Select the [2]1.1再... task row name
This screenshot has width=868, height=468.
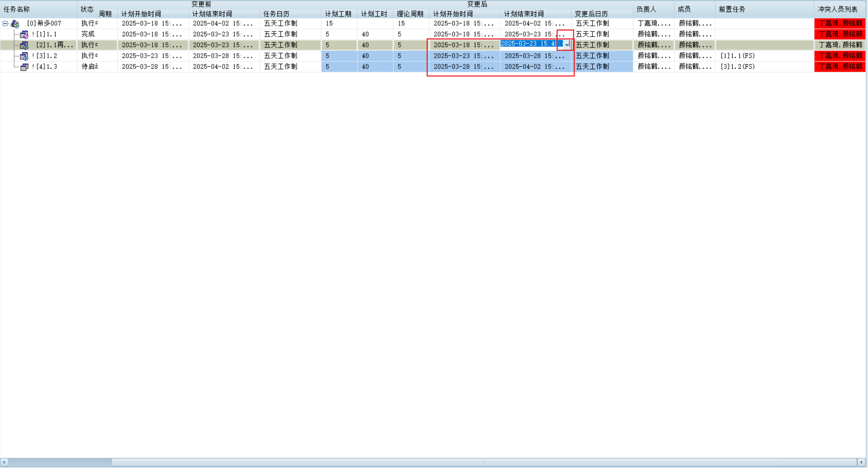click(55, 45)
